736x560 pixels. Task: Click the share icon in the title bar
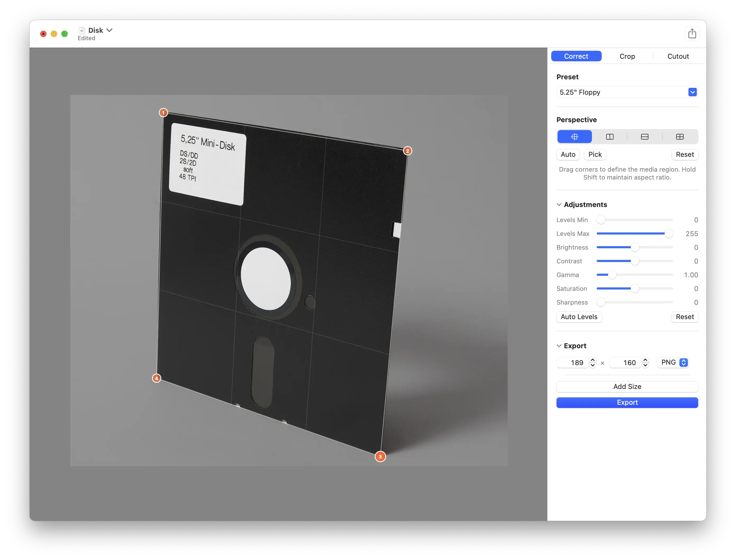coord(693,33)
